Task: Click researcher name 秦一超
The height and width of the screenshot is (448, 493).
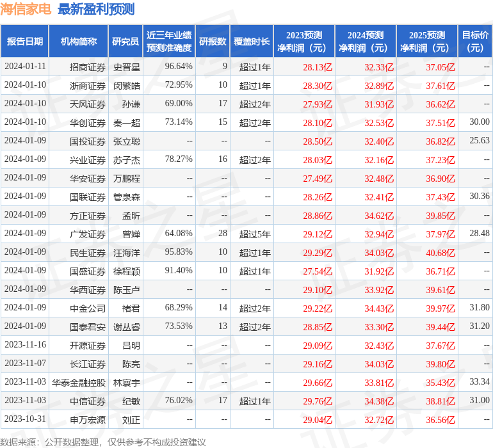Action: 126,123
